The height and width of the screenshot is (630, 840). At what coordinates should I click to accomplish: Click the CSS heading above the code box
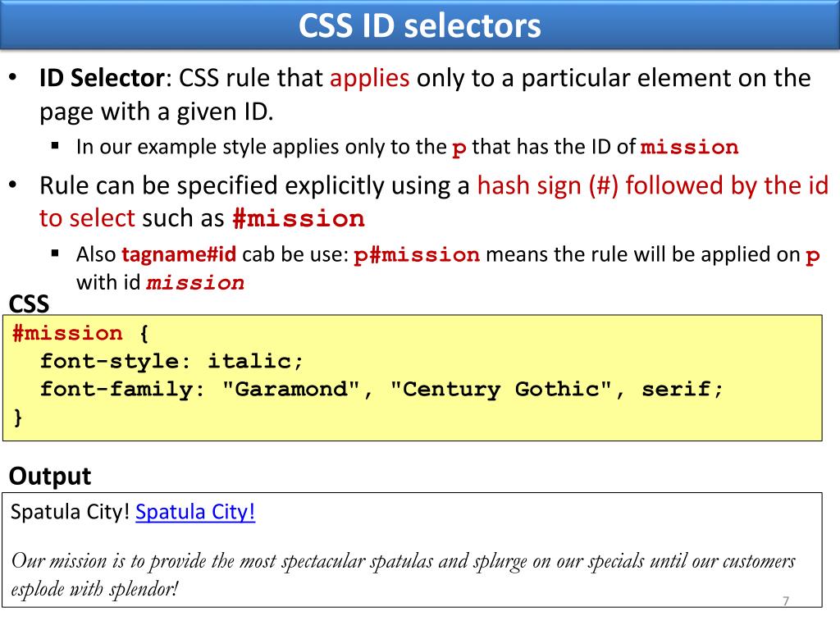(29, 304)
